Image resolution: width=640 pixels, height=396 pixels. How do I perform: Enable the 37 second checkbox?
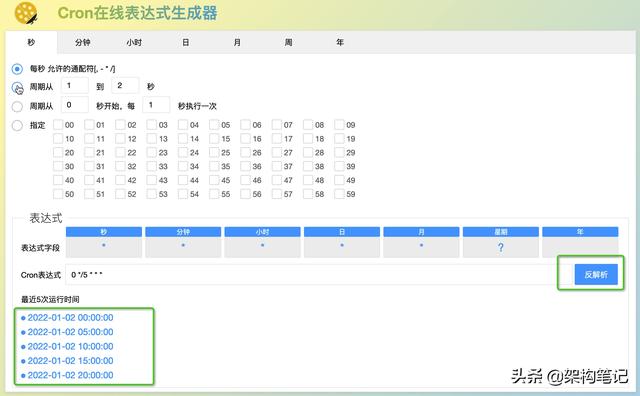[277, 166]
